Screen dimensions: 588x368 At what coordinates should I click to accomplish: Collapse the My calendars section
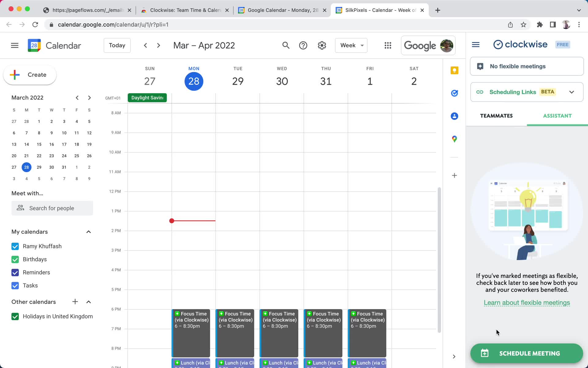click(88, 232)
